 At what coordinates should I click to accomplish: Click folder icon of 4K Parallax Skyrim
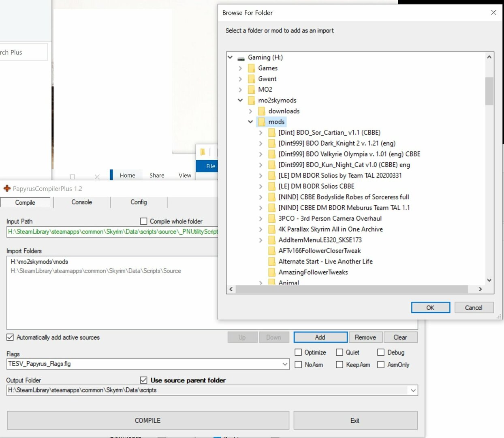[271, 229]
